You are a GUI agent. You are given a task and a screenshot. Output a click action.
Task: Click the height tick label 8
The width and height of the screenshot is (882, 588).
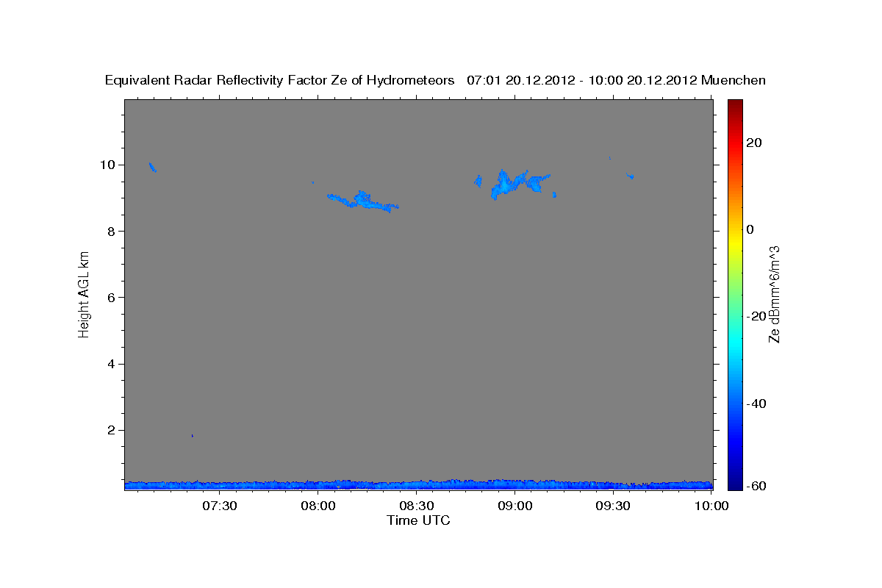coord(112,231)
